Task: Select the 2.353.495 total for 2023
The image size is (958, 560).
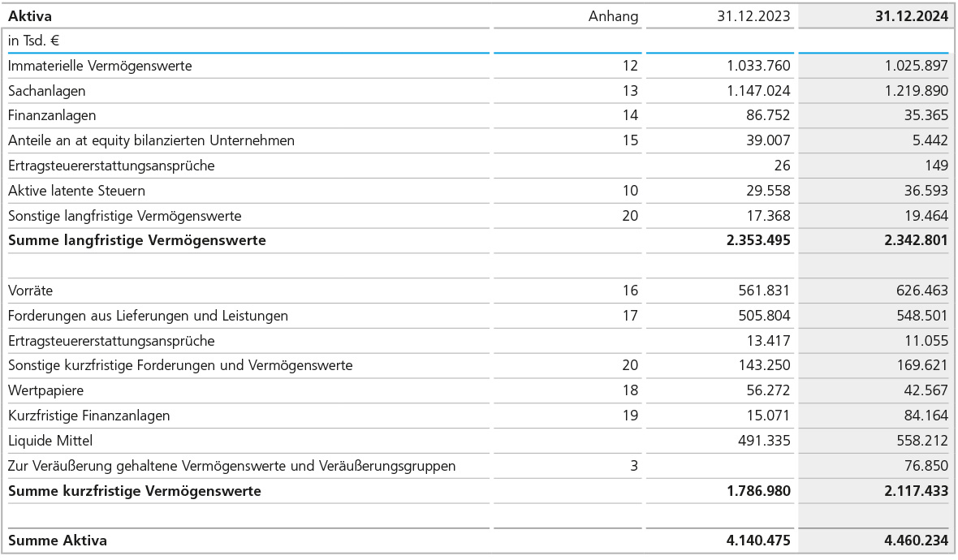Action: [x=758, y=240]
